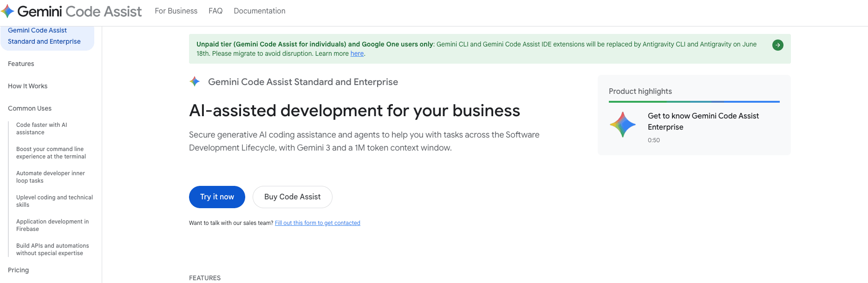Screen dimensions: 868x283
Task: Open the FAQ navigation link
Action: click(215, 11)
